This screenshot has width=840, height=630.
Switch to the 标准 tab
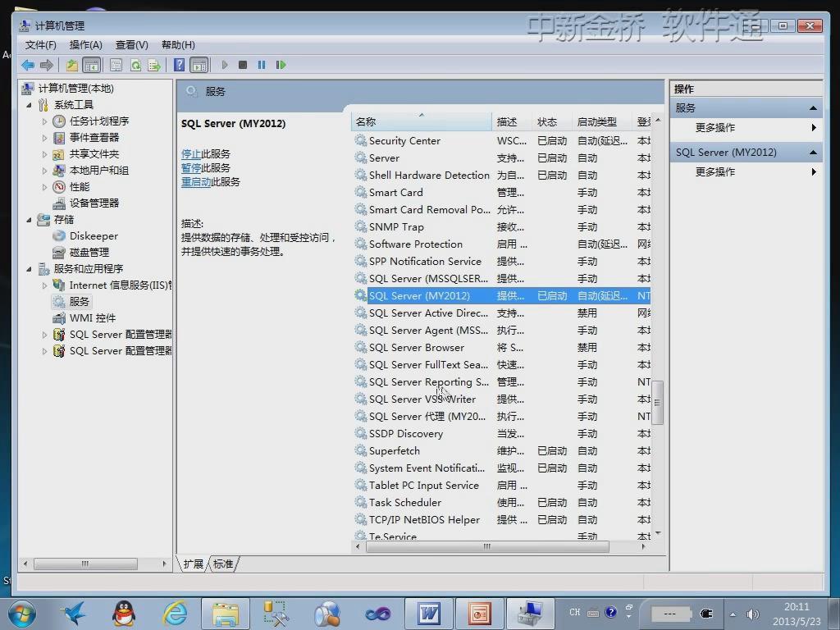[x=223, y=564]
